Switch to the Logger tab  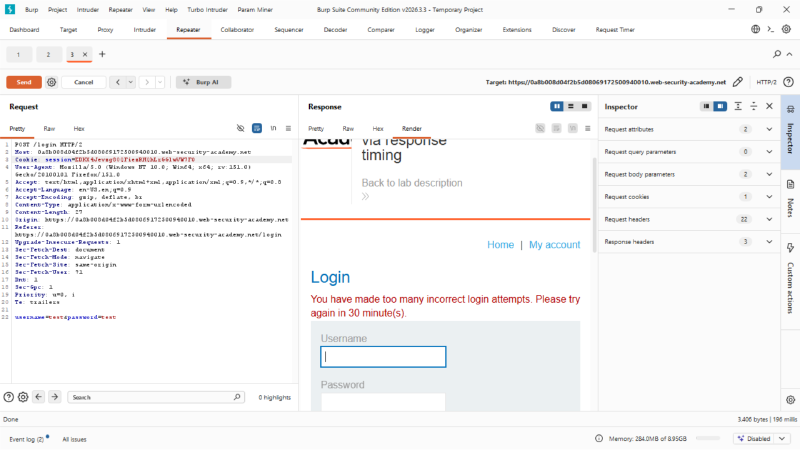point(424,30)
